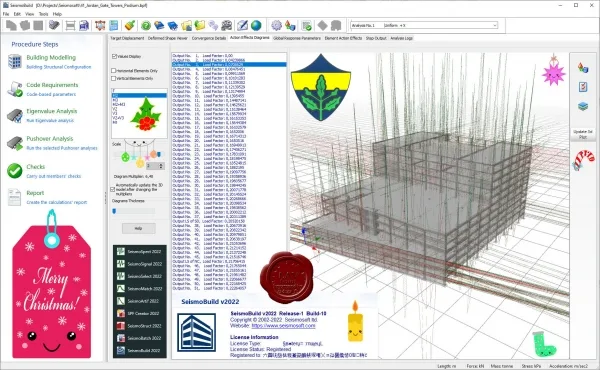Toggle the Values Display checkbox
Viewport: 600px width, 370px height.
(x=114, y=56)
